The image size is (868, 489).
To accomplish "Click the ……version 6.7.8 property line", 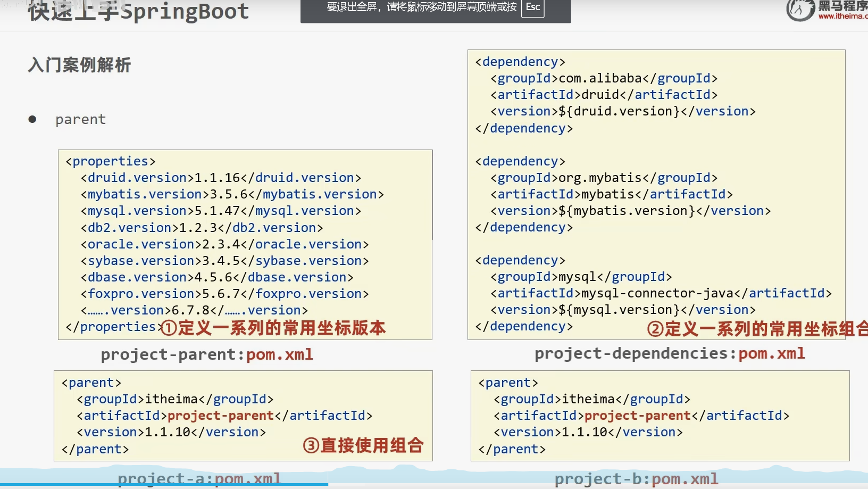I will pyautogui.click(x=194, y=310).
